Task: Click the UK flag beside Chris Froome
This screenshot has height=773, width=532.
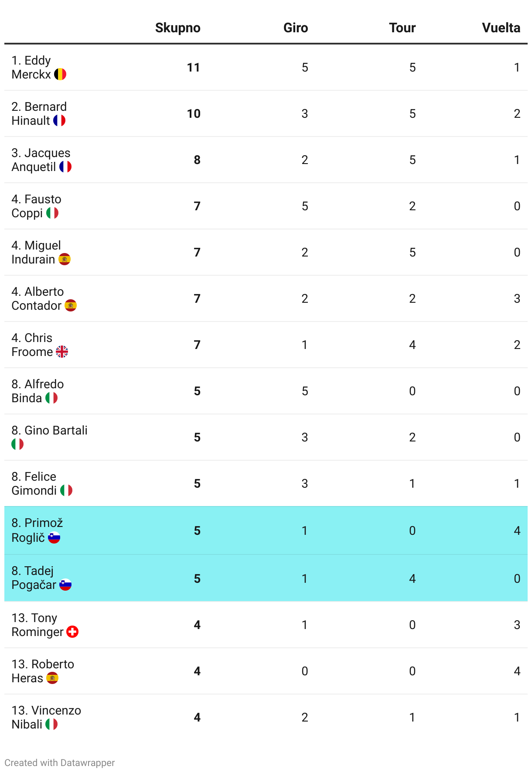Action: tap(62, 352)
